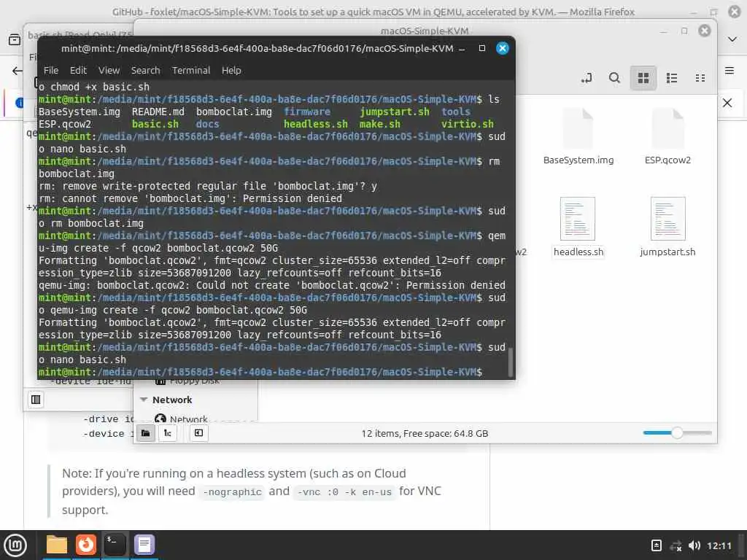
Task: Click the info icon in Firefox notification bar
Action: pyautogui.click(x=20, y=102)
